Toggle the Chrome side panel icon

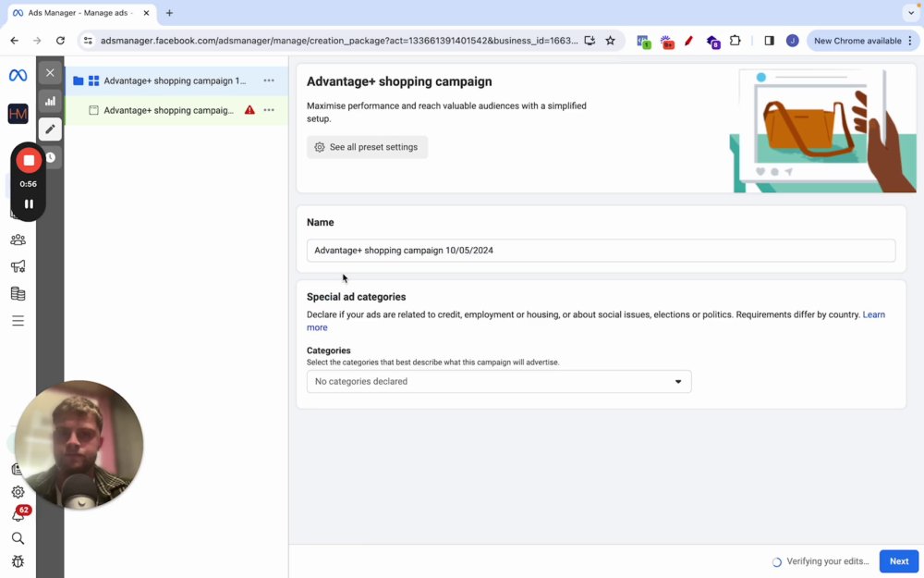click(769, 41)
